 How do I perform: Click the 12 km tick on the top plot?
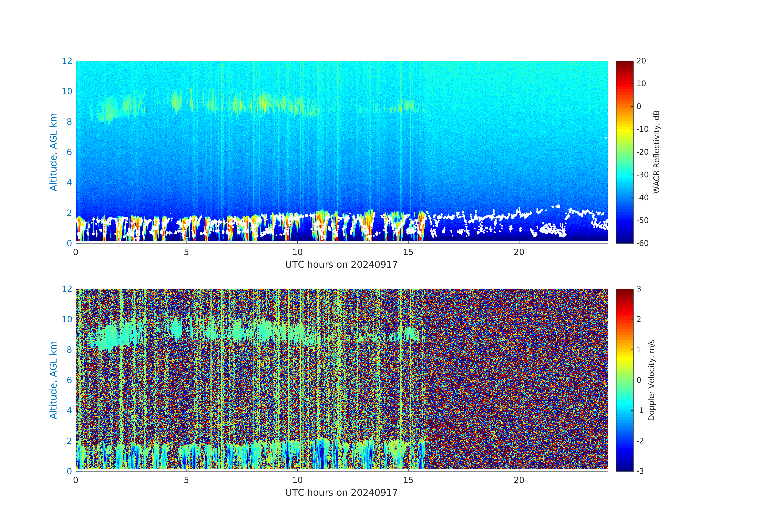click(x=67, y=61)
